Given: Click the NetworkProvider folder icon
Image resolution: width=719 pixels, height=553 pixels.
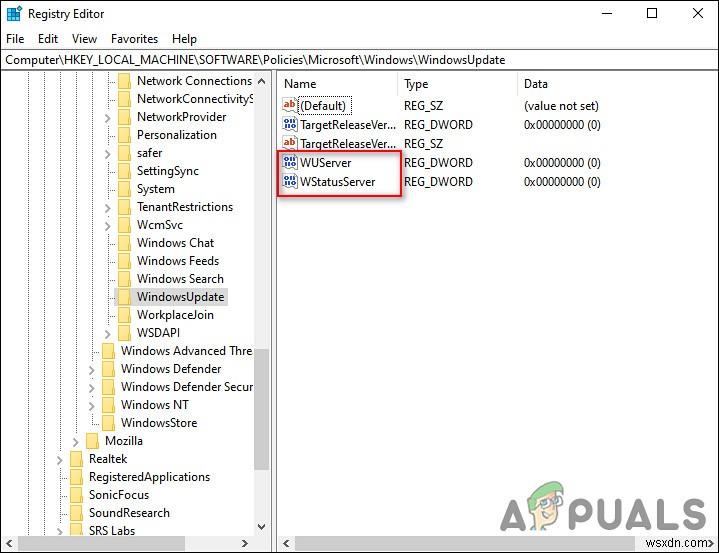Looking at the screenshot, I should pyautogui.click(x=124, y=117).
